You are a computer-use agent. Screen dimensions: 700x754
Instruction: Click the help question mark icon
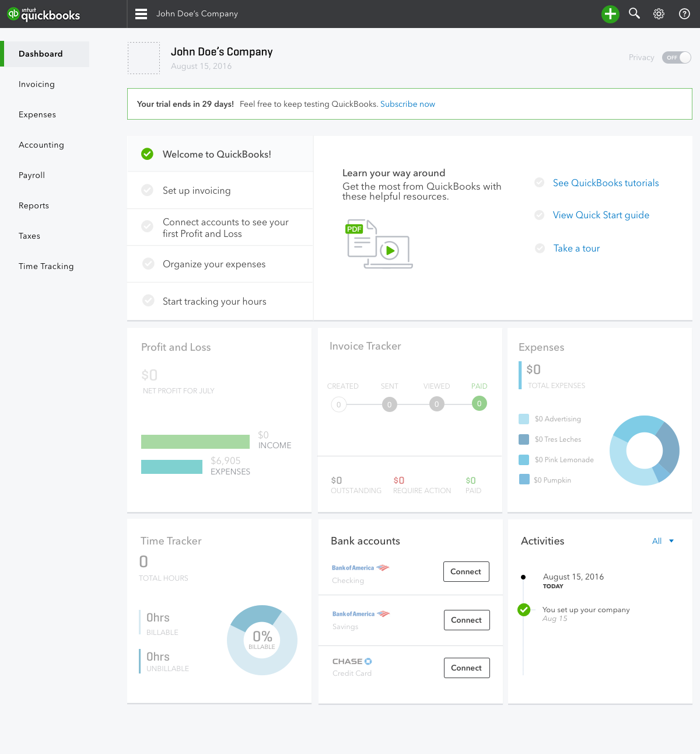[x=685, y=14]
